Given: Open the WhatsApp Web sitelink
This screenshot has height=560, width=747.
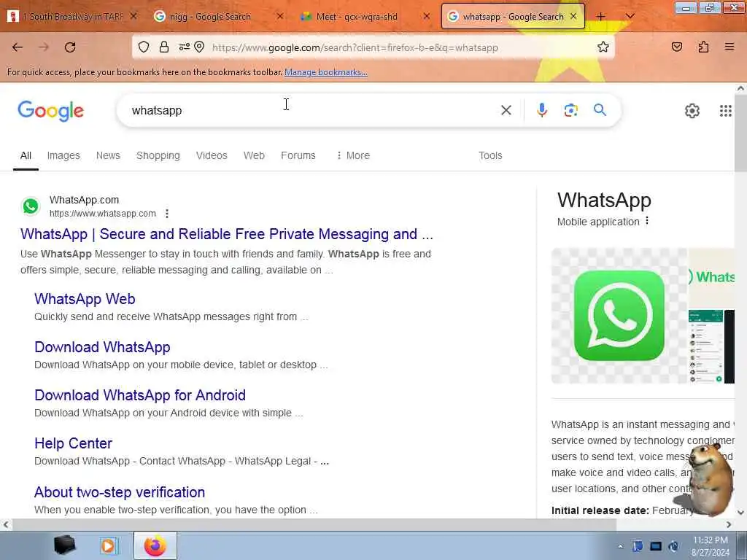Looking at the screenshot, I should pos(85,299).
